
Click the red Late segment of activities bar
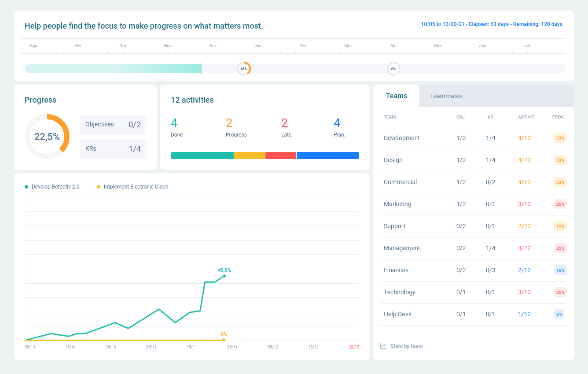[x=281, y=156]
